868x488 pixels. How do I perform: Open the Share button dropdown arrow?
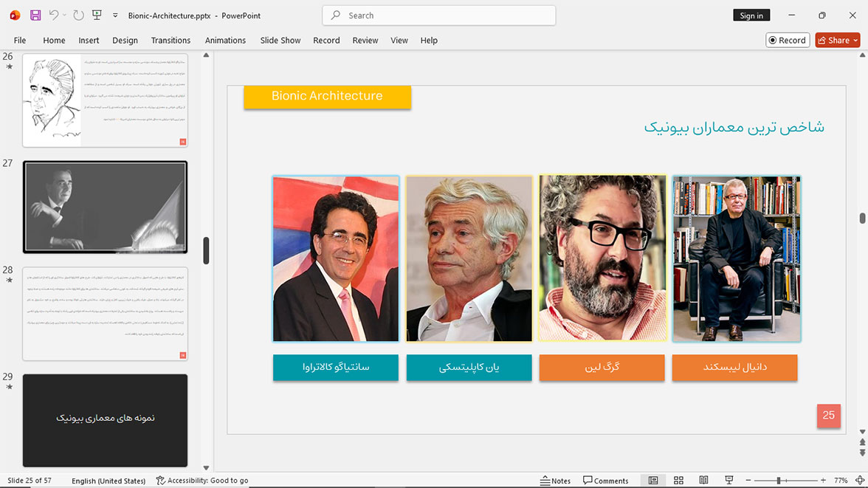(855, 41)
